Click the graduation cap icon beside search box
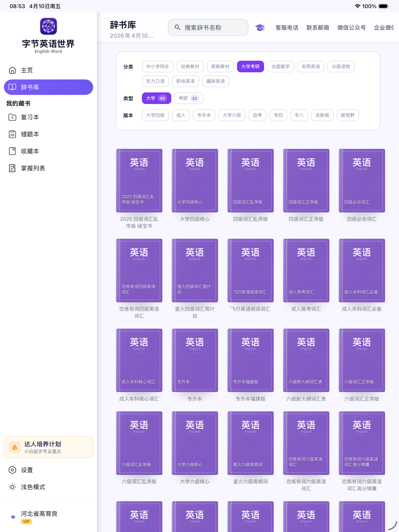The width and height of the screenshot is (399, 532). coord(260,28)
